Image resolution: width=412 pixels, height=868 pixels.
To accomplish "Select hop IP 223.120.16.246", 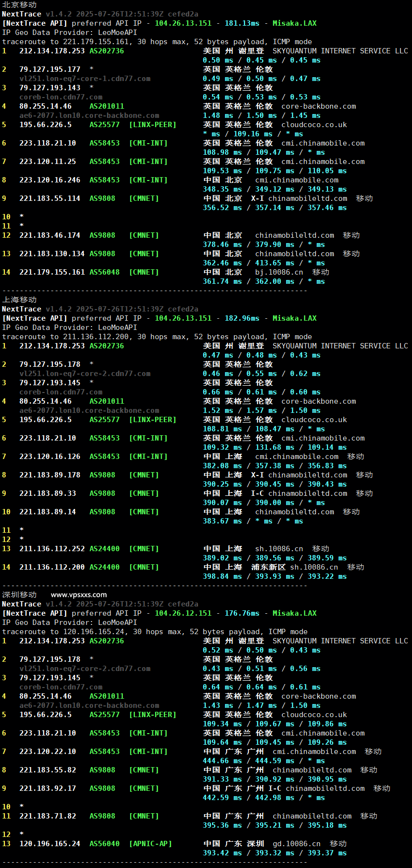I will (x=50, y=180).
